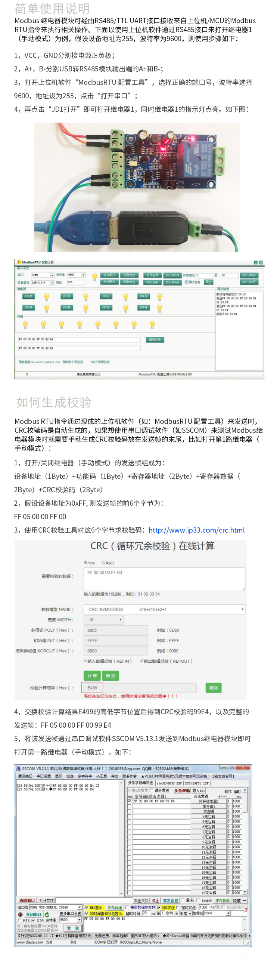The image size is (280, 980).
Task: Switch to the STC/IAP15 ISP tab
Action: [197, 783]
